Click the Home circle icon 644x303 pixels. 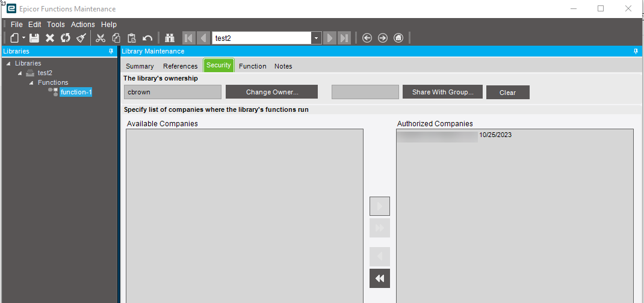coord(398,38)
